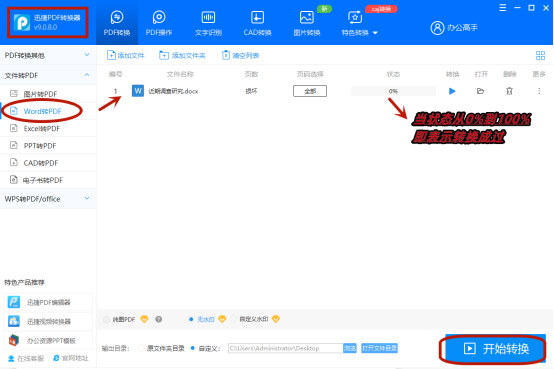Click the 添加文件夹 button
554x369 pixels.
[182, 55]
